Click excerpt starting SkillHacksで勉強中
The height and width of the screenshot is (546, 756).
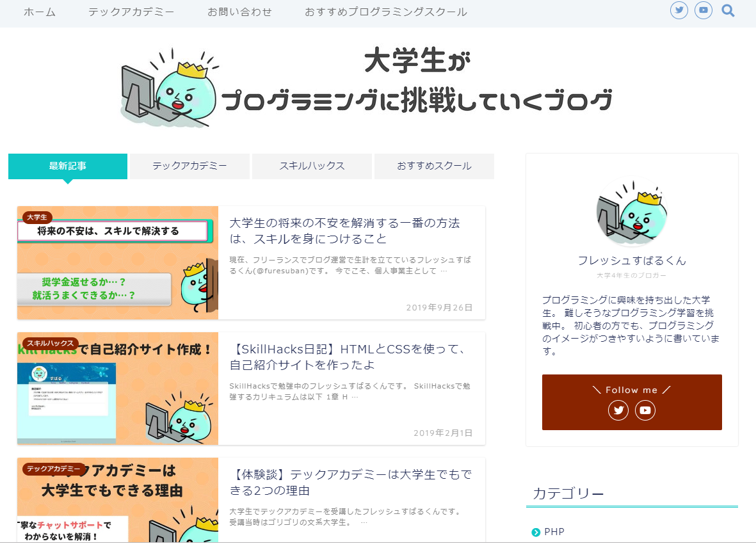(x=350, y=391)
